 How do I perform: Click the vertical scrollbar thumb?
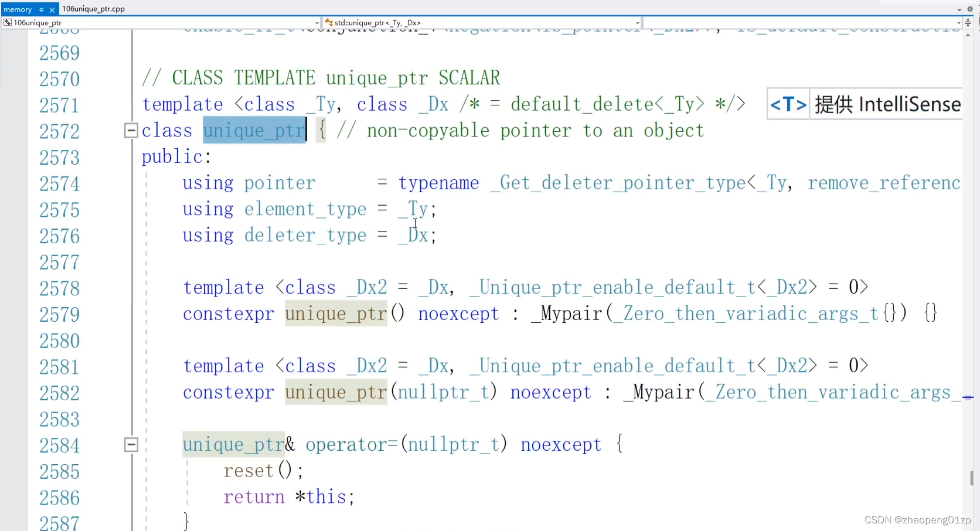click(x=971, y=478)
